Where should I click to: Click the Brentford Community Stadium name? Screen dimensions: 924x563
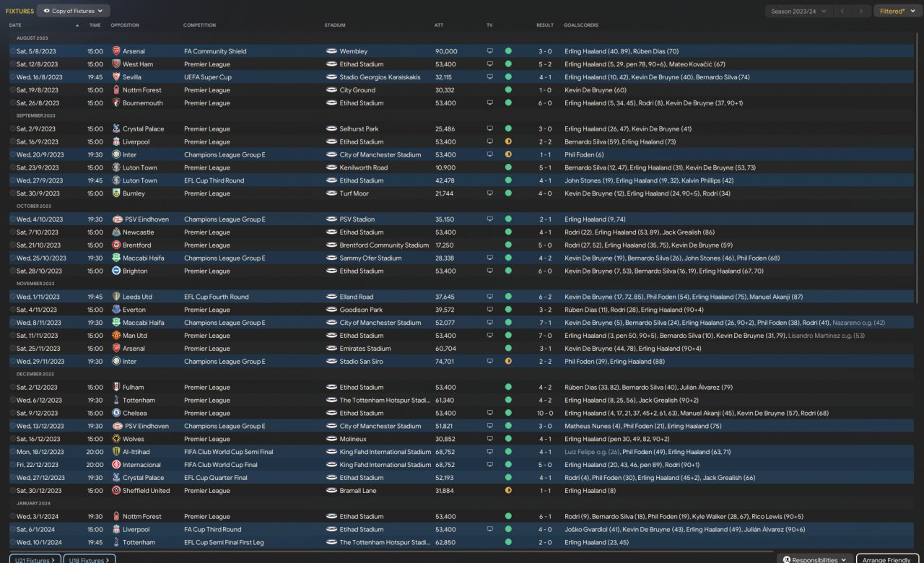click(x=385, y=245)
